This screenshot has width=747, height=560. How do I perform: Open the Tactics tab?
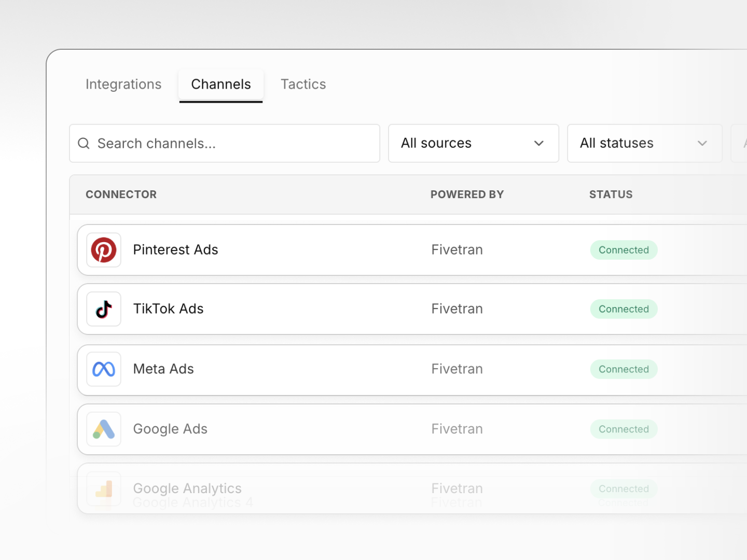coord(303,84)
